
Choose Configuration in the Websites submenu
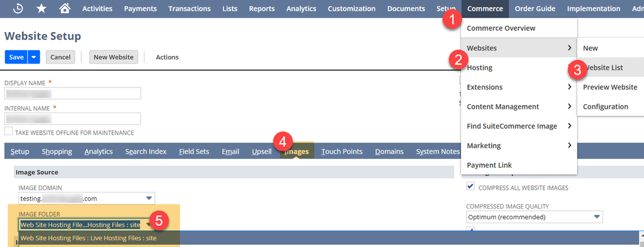coord(610,107)
